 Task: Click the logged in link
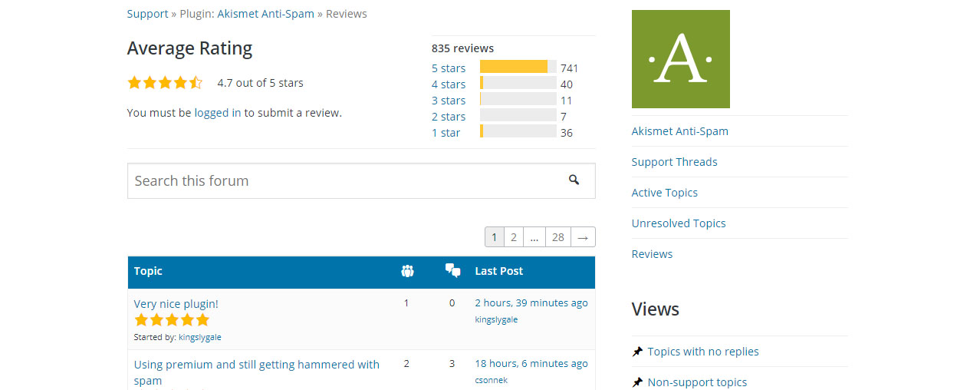218,113
